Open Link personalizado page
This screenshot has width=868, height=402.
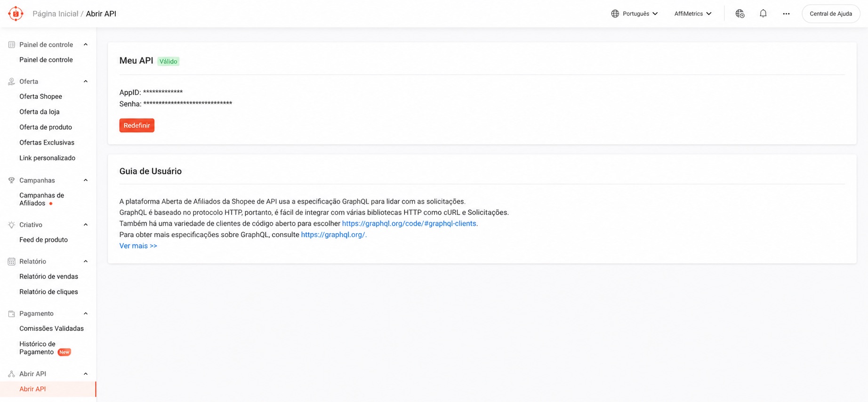tap(47, 158)
